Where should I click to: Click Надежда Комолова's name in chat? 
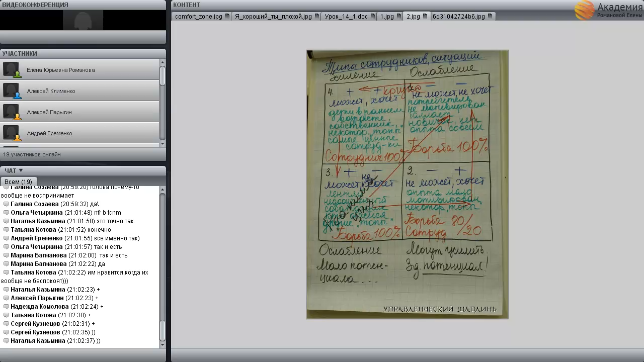40,307
